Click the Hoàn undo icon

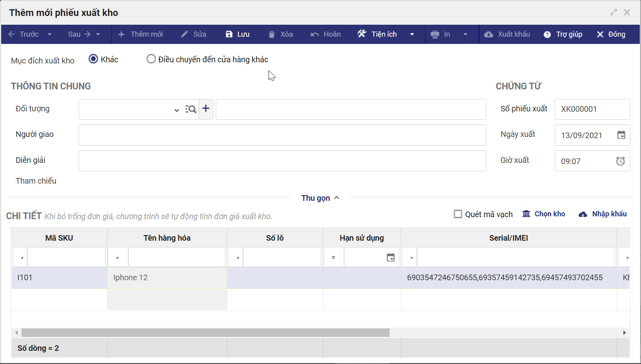pos(315,34)
